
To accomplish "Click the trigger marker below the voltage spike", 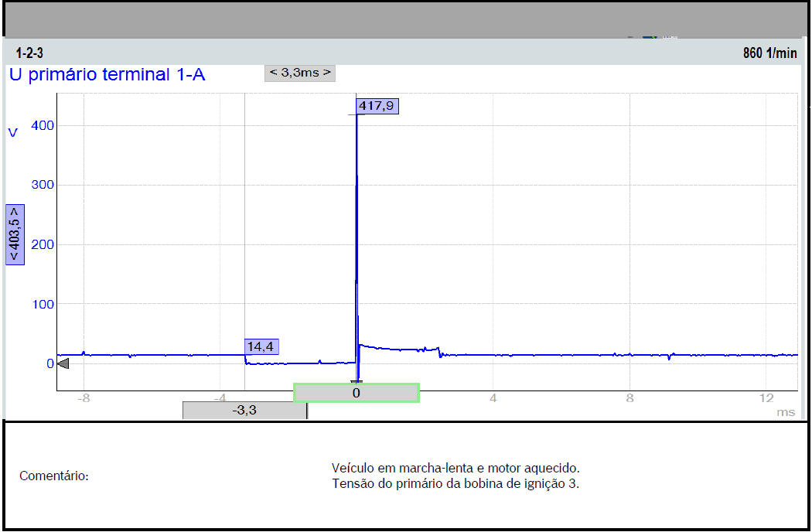I will tap(356, 381).
